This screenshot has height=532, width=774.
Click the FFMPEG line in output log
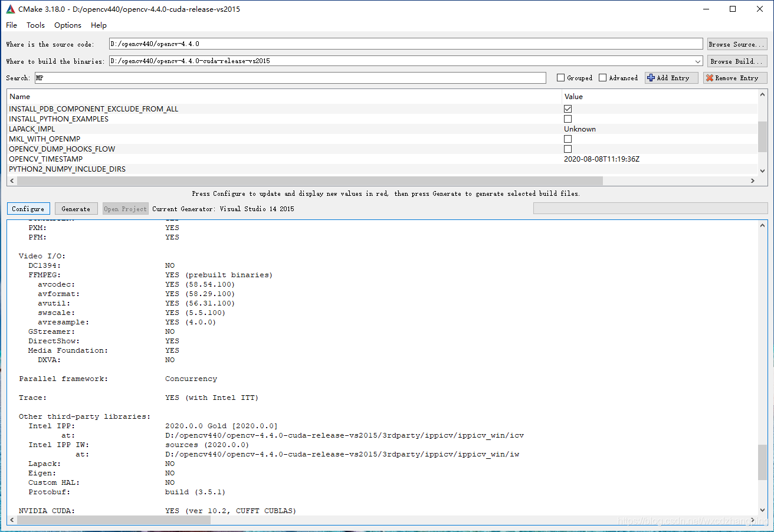(x=150, y=275)
